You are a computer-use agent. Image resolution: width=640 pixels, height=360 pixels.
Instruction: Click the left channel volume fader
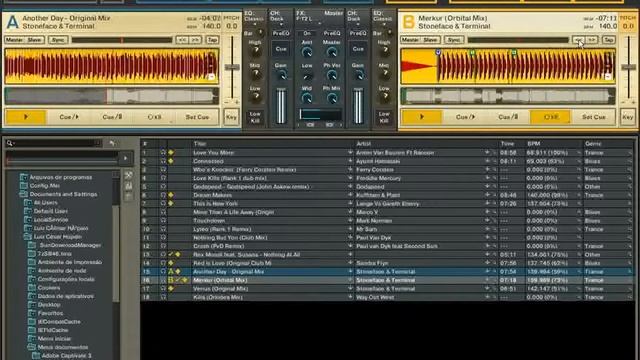tap(281, 105)
